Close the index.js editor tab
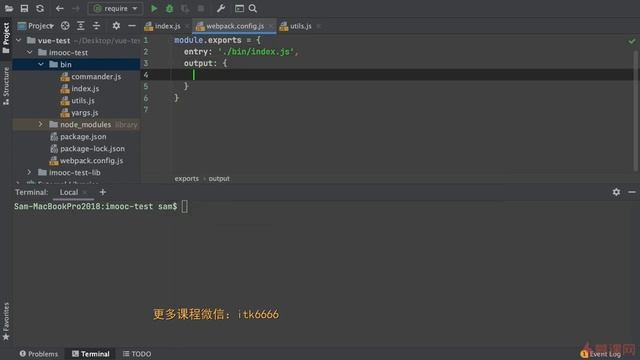This screenshot has width=640, height=360. (187, 26)
